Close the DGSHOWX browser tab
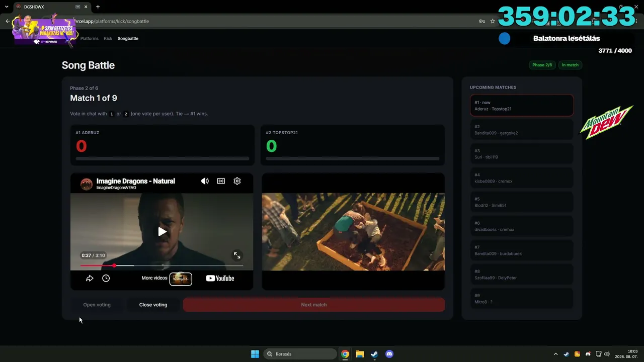644x362 pixels. 87,7
